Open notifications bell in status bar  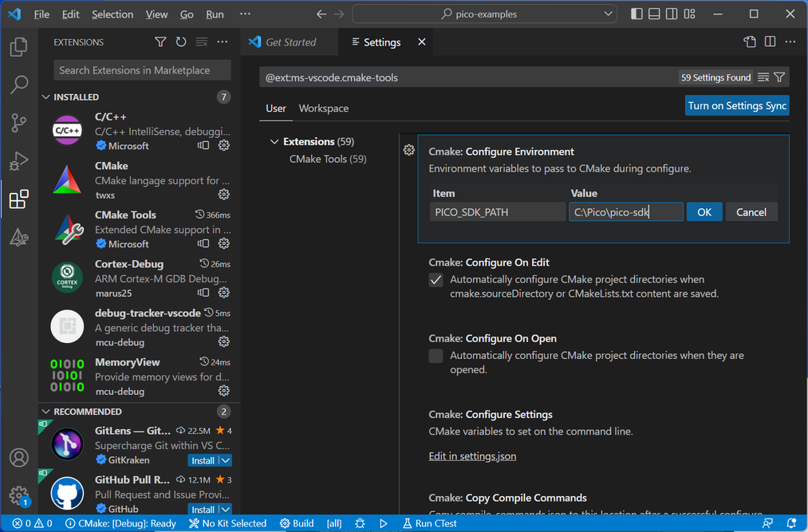click(x=791, y=523)
